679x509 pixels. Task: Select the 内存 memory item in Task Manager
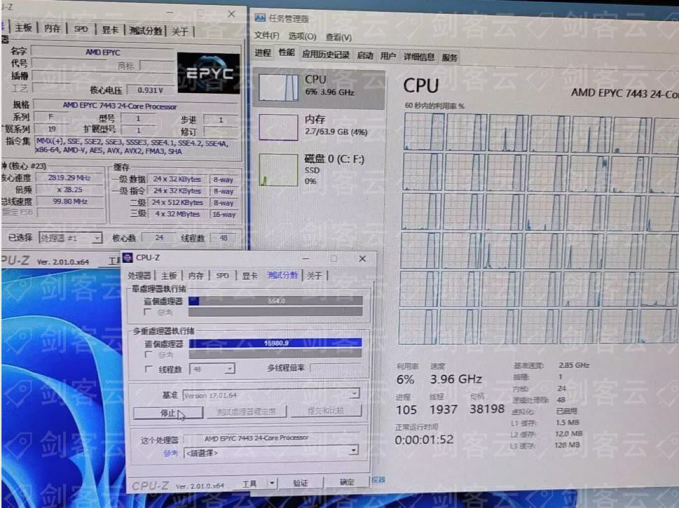point(319,126)
